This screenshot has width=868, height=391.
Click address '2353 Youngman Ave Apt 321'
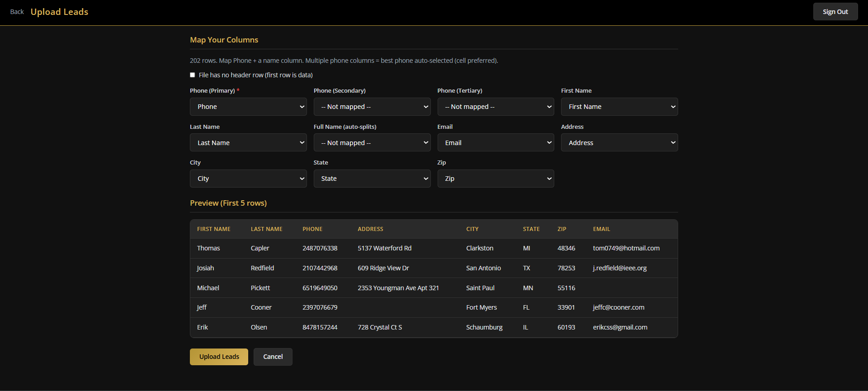tap(398, 288)
